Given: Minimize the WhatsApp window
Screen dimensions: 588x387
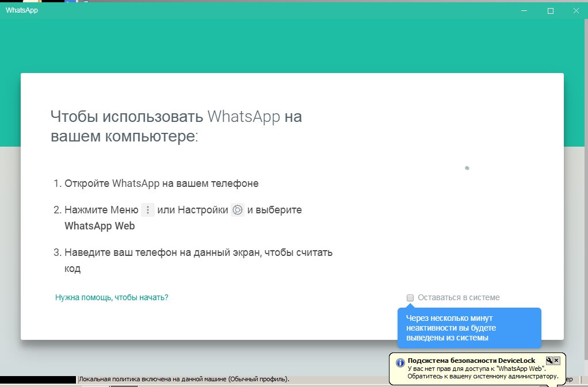Looking at the screenshot, I should point(524,10).
